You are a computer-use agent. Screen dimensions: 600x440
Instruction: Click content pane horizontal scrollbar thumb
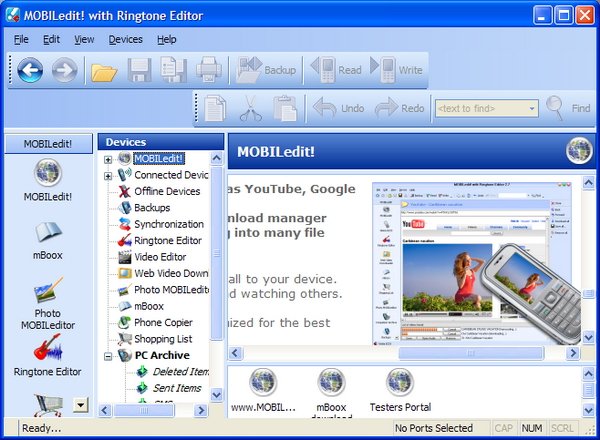coord(471,353)
